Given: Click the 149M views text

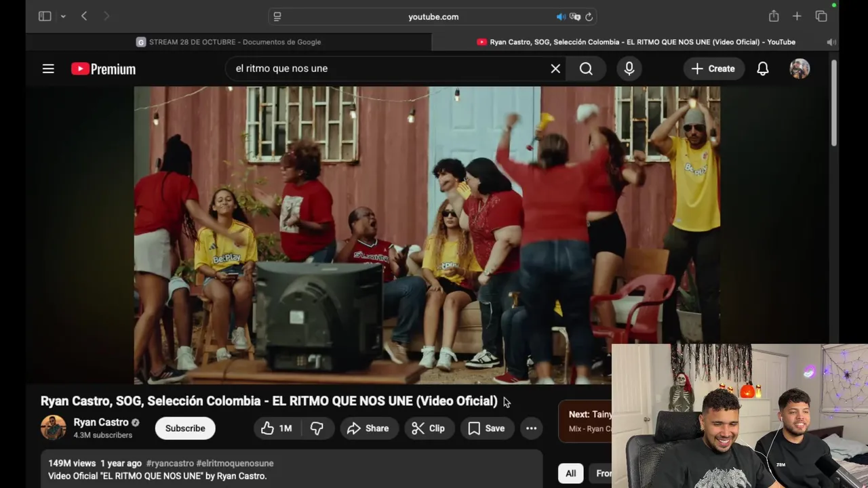Looking at the screenshot, I should [72, 464].
